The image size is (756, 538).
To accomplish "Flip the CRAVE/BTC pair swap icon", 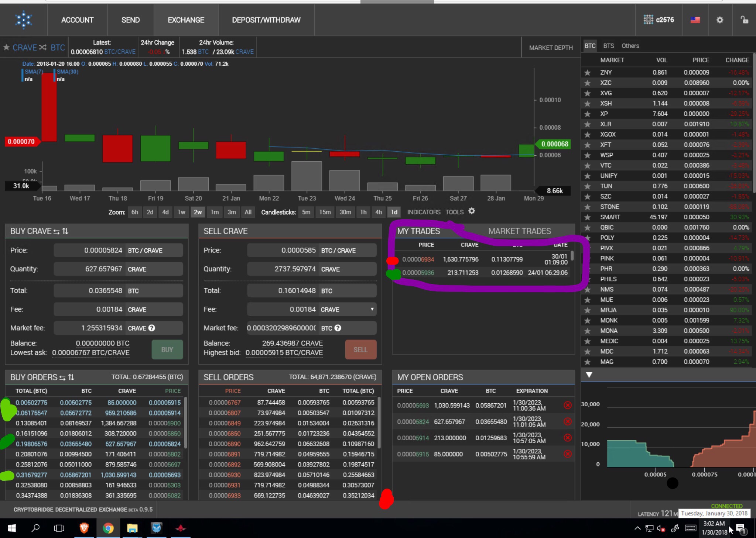I will (x=43, y=47).
